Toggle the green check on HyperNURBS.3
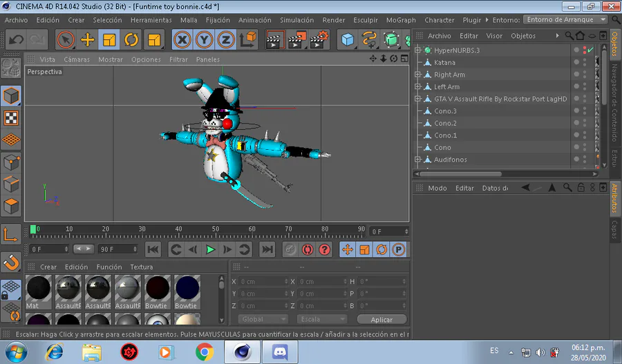The width and height of the screenshot is (622, 364). [591, 50]
